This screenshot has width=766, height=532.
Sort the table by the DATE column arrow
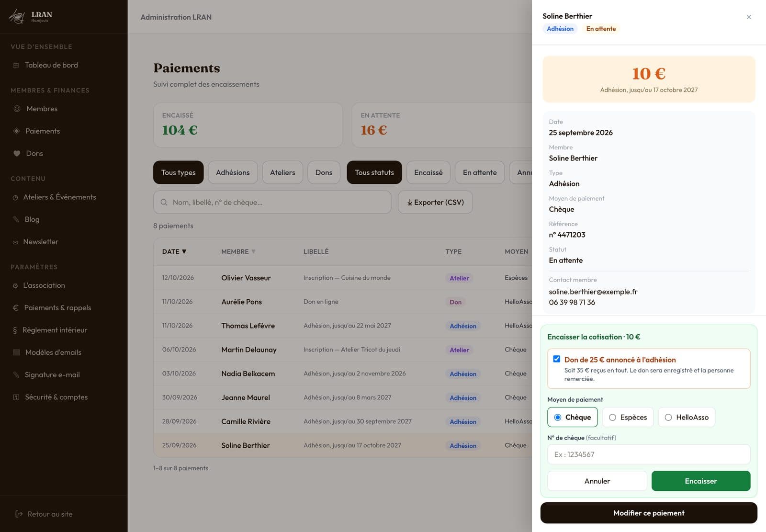coord(184,251)
